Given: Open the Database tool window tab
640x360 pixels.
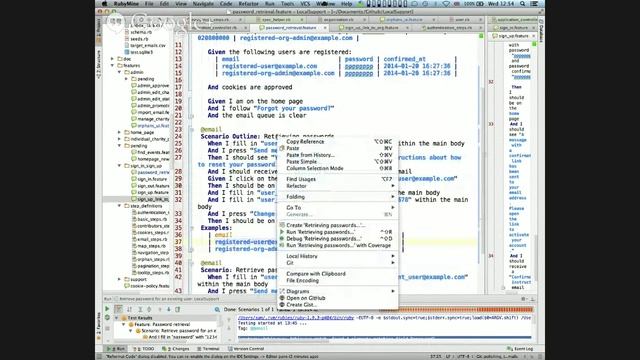Looking at the screenshot, I should (x=541, y=32).
